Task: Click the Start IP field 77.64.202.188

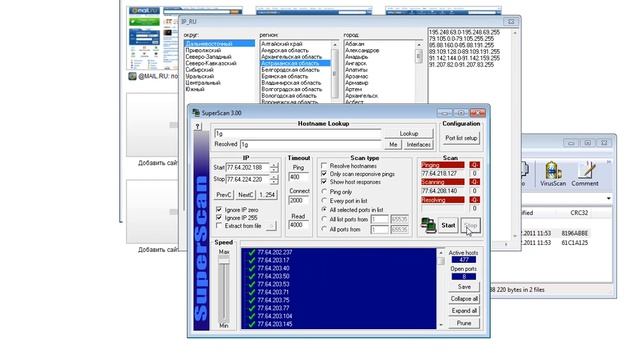Action: (248, 167)
